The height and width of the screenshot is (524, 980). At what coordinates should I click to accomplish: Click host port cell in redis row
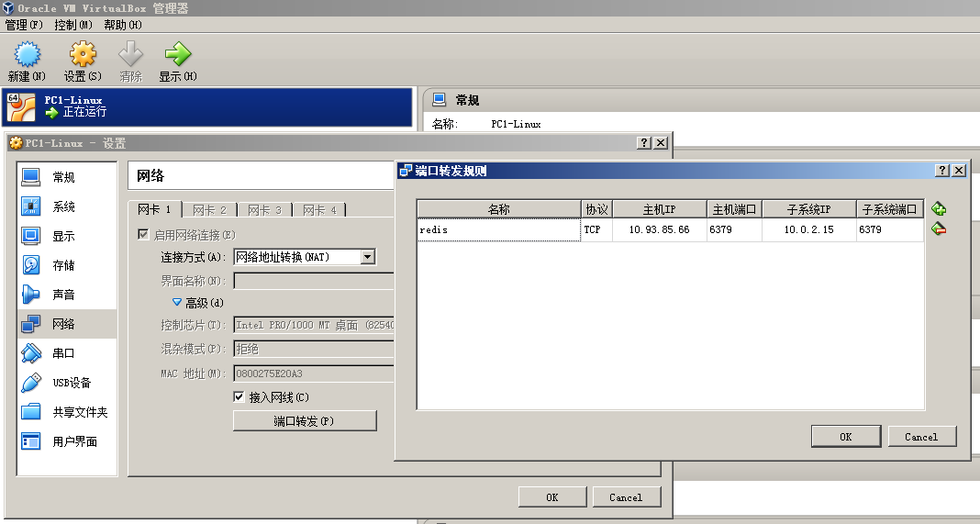coord(734,229)
